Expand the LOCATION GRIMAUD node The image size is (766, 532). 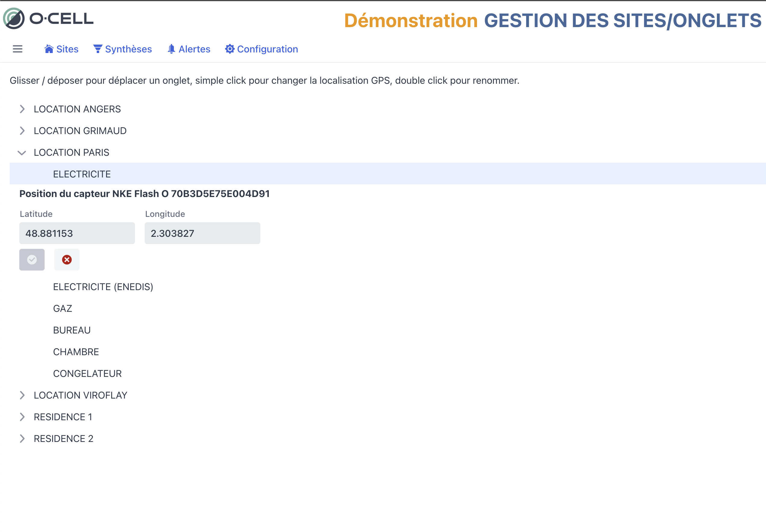click(x=22, y=131)
